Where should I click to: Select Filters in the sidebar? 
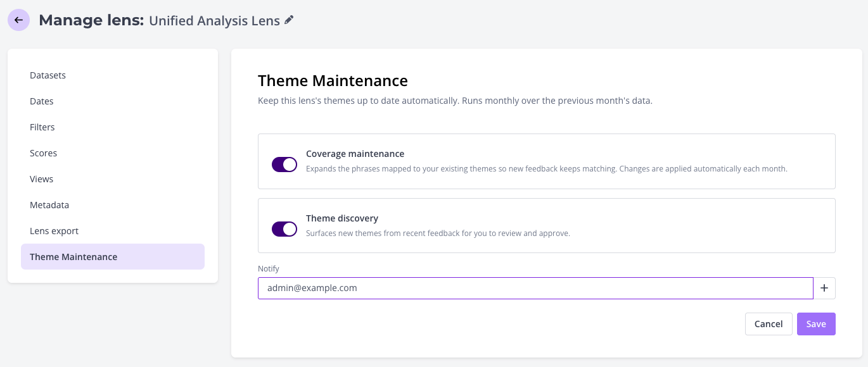[113, 127]
